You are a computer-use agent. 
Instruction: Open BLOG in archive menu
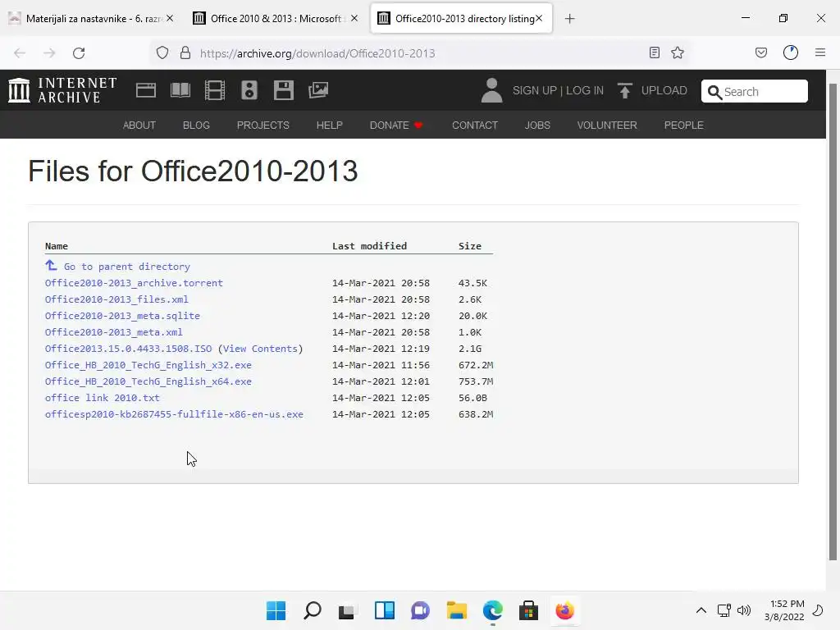(x=196, y=126)
